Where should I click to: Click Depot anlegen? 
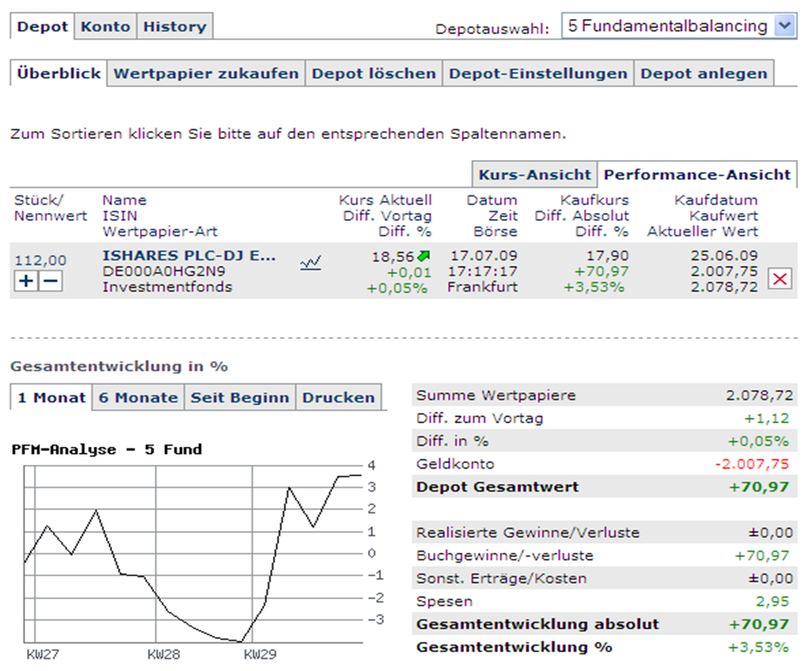704,74
